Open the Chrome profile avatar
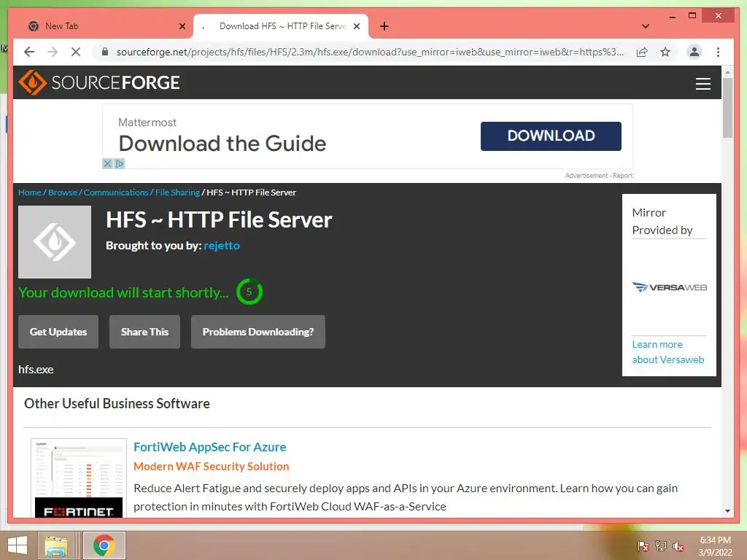 coord(694,52)
